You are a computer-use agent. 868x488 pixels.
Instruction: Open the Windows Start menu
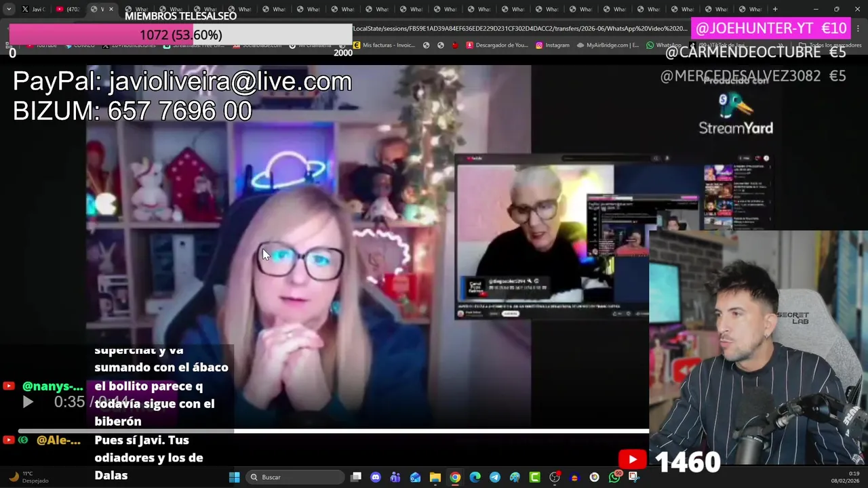point(234,477)
